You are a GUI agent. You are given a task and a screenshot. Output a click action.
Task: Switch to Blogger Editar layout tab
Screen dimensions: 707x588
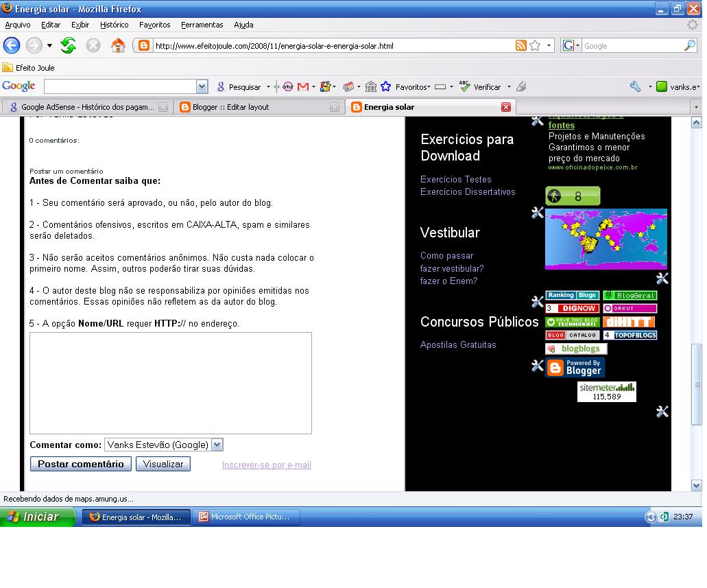(x=259, y=107)
